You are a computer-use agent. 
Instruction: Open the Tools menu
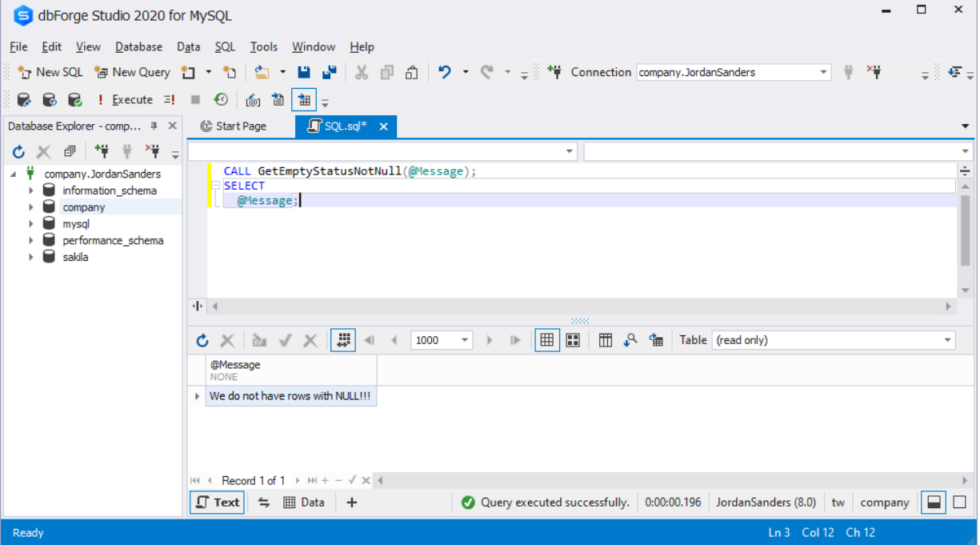263,47
